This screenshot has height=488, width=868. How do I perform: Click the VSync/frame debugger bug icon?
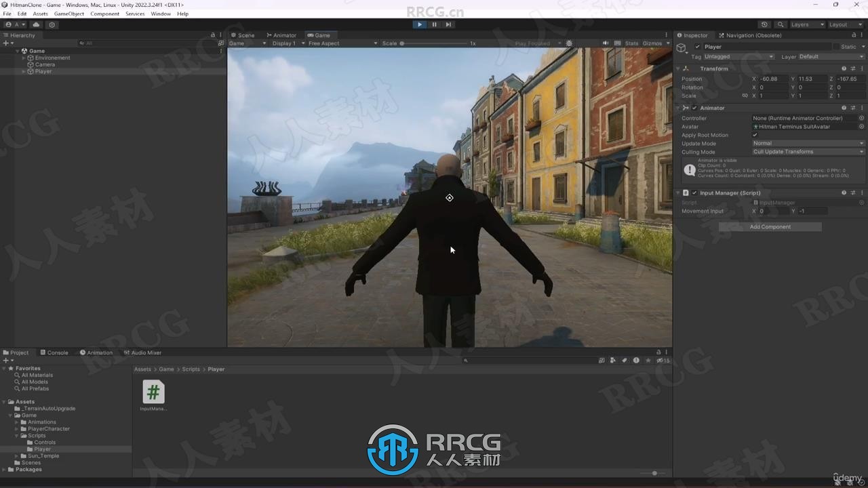click(x=569, y=43)
